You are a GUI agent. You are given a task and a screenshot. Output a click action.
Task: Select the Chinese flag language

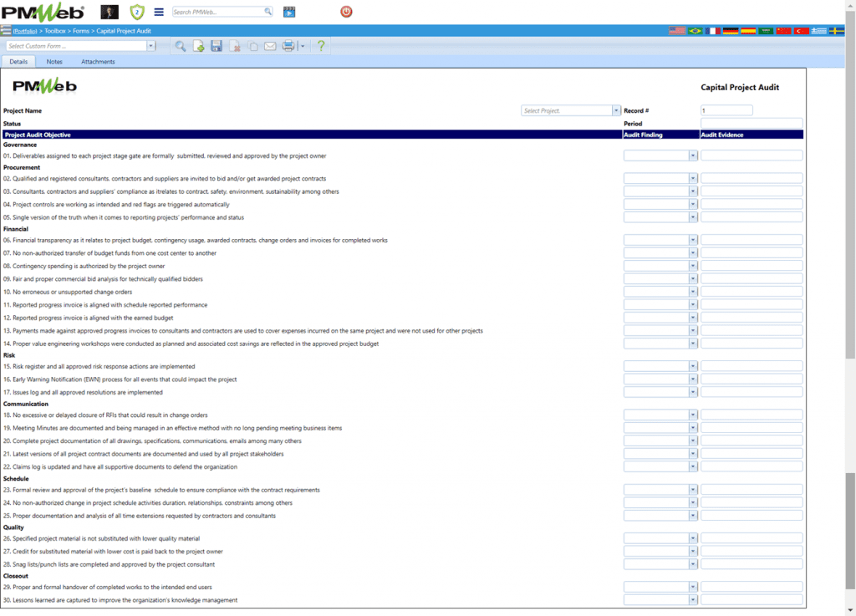(784, 31)
